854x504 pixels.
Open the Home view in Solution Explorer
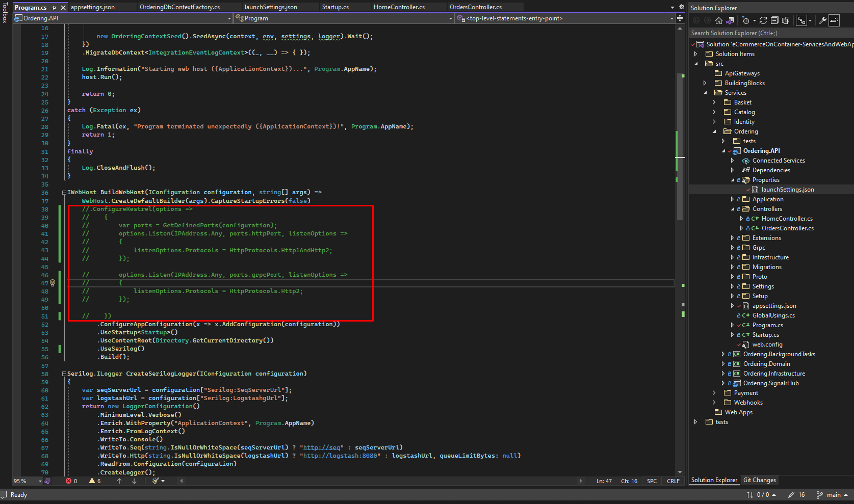point(719,21)
